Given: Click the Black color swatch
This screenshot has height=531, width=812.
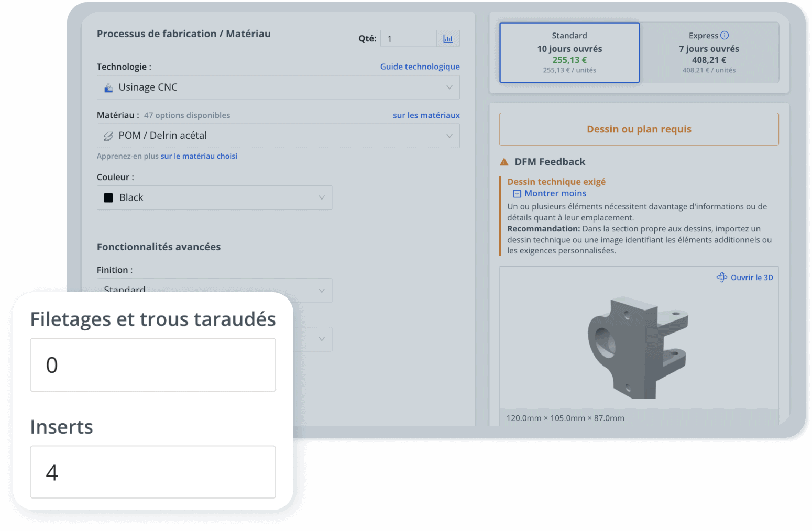Looking at the screenshot, I should pyautogui.click(x=108, y=198).
